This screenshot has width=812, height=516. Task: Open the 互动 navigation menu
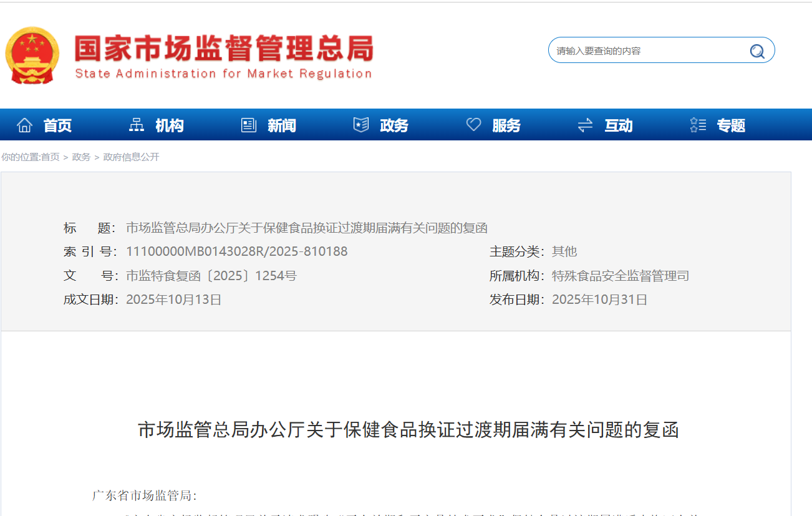619,125
